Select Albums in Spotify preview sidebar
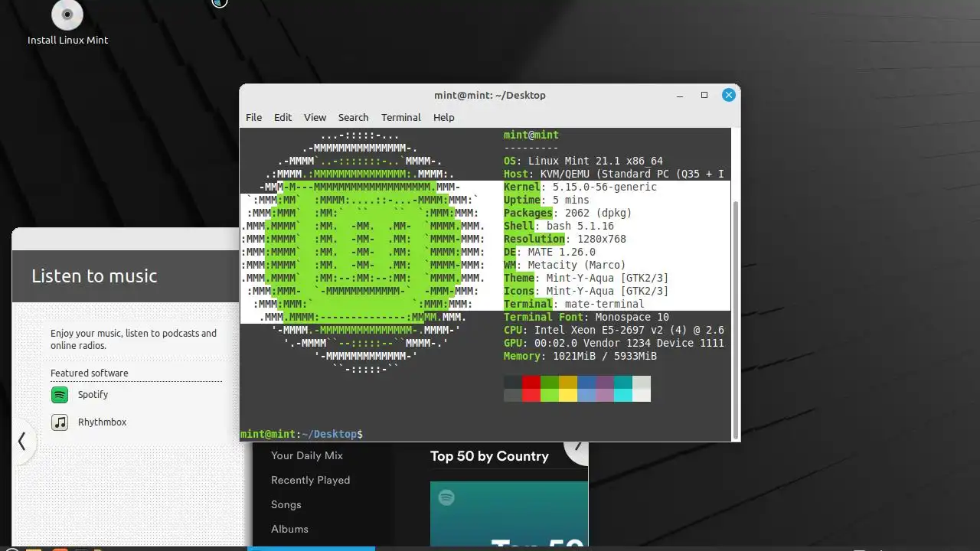Screen dimensions: 980x551 tap(289, 529)
